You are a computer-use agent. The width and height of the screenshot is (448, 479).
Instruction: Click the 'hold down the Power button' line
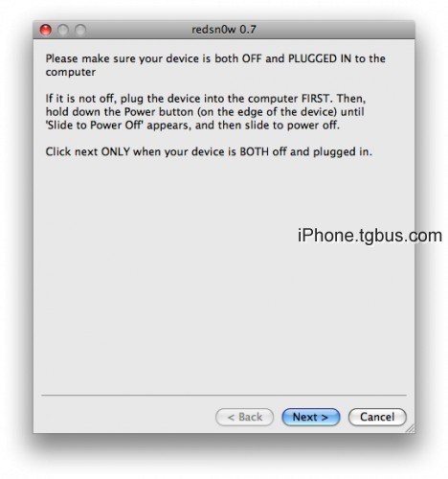click(x=120, y=112)
